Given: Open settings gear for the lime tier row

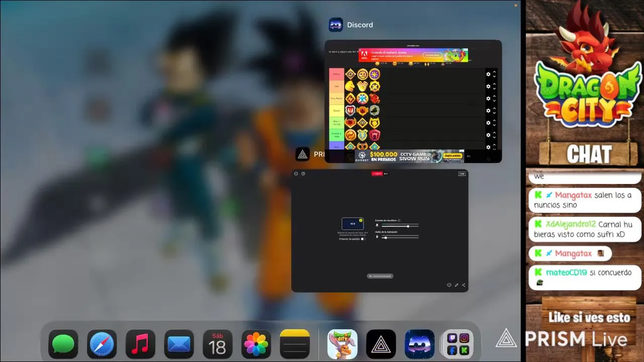Looking at the screenshot, I should (488, 123).
